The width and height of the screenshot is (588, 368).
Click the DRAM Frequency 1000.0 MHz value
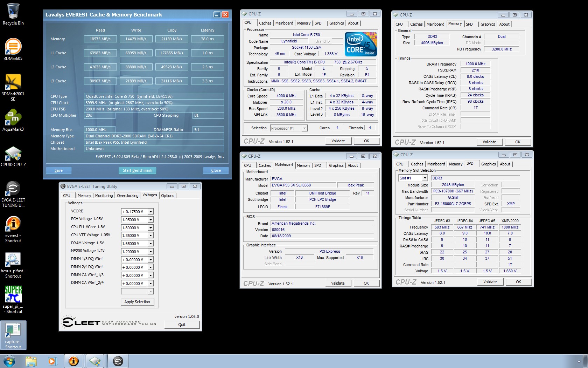475,64
